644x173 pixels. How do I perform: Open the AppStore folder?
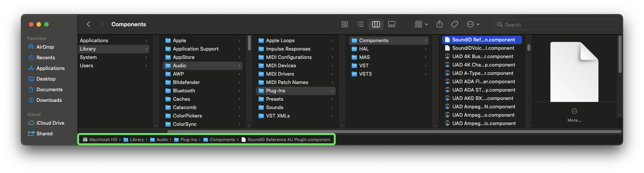[203, 57]
